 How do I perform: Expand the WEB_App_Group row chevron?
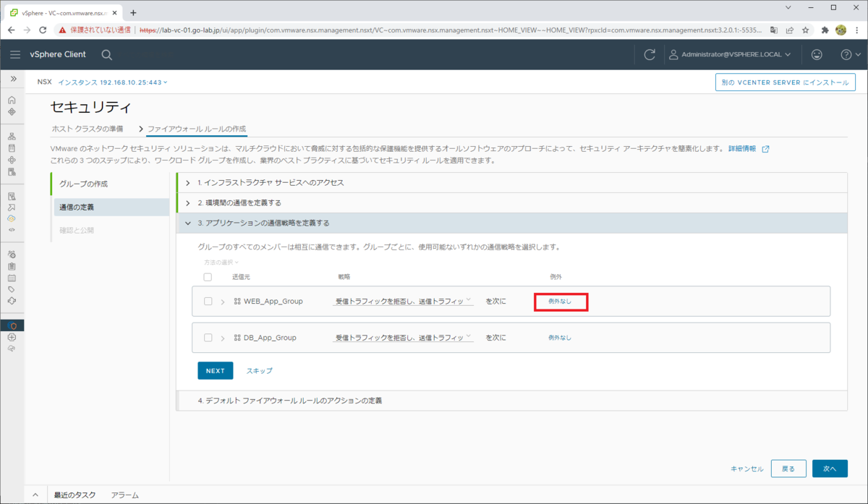tap(222, 302)
